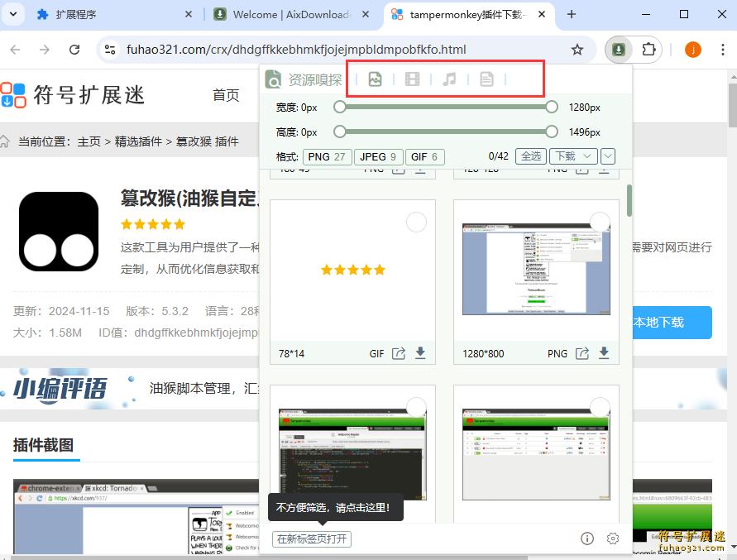Click the resource sniffer logo icon

pyautogui.click(x=273, y=79)
